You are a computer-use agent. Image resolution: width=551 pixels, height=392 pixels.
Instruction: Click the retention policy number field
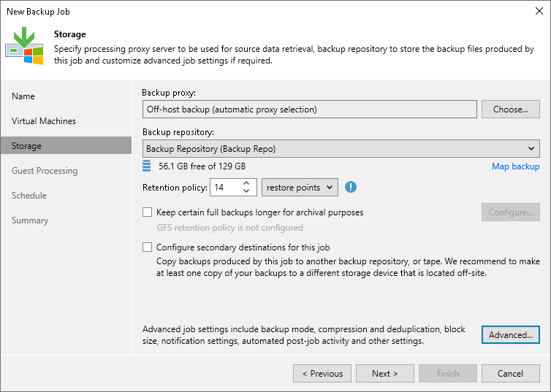[224, 188]
